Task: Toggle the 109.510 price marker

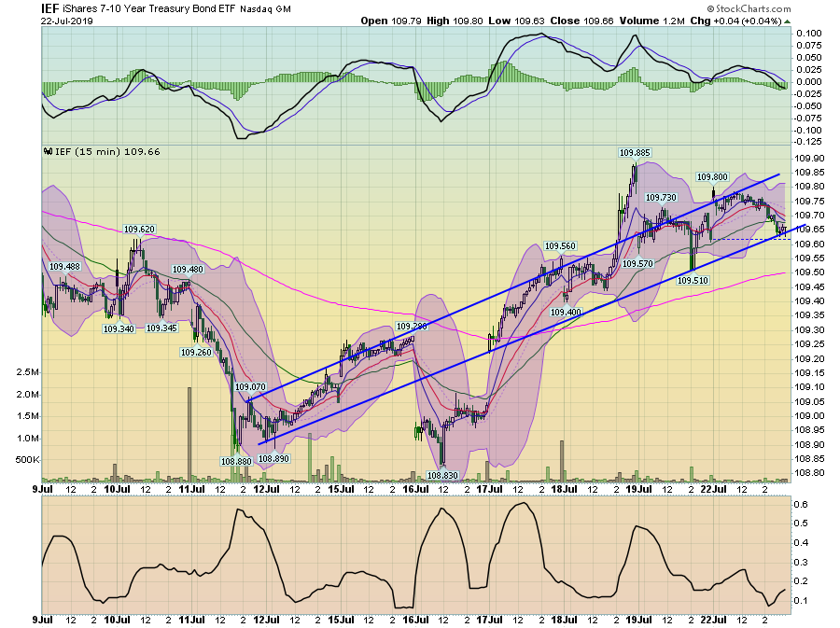Action: [x=691, y=278]
